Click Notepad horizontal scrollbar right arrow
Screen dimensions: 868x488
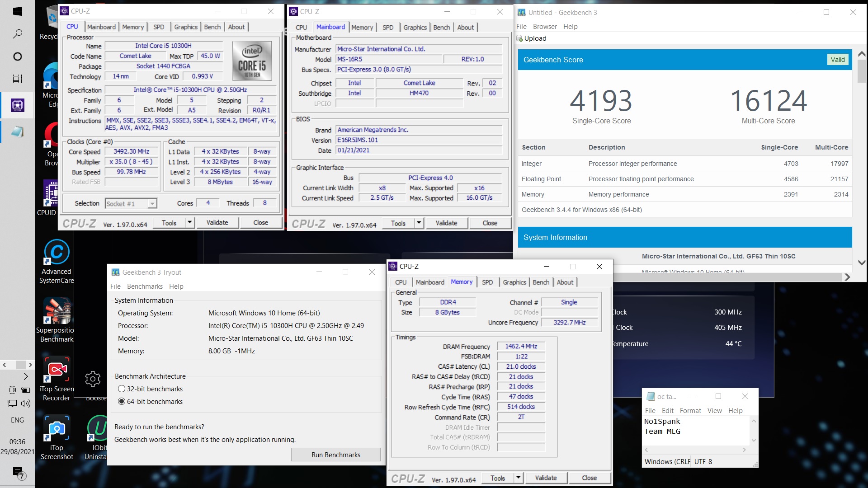[x=744, y=450]
